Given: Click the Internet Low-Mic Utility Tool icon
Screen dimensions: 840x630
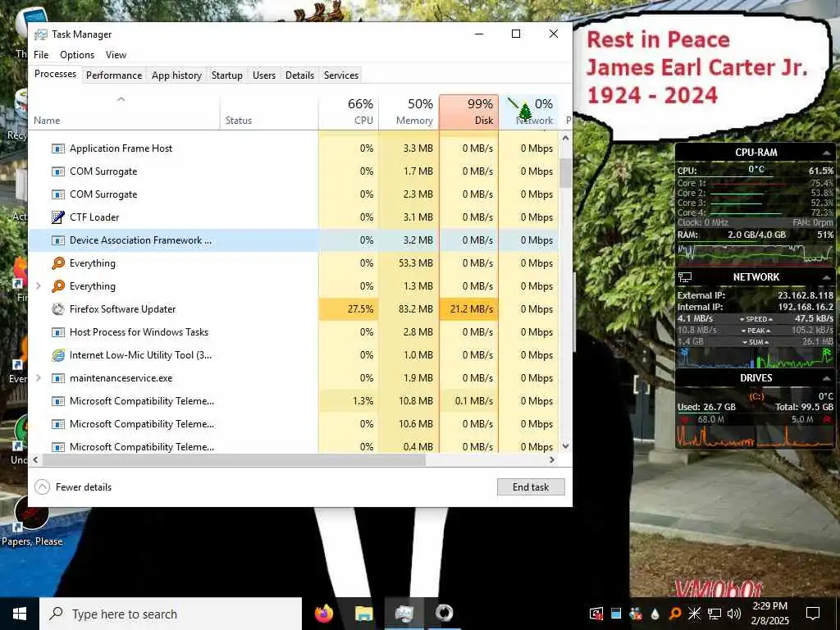Looking at the screenshot, I should point(58,355).
